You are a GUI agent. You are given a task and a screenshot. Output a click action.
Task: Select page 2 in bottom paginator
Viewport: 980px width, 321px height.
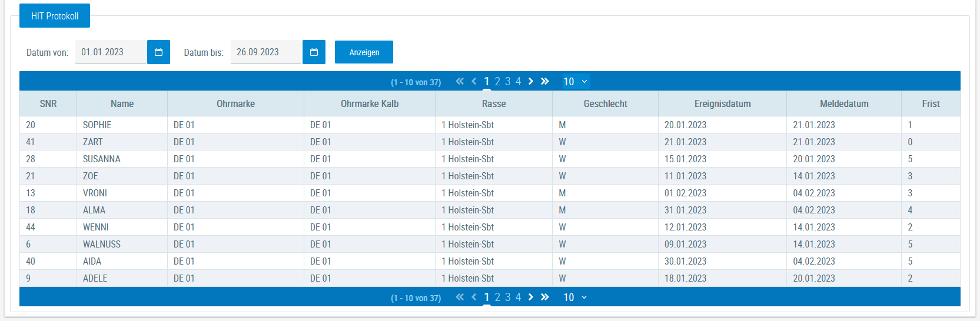coord(497,297)
